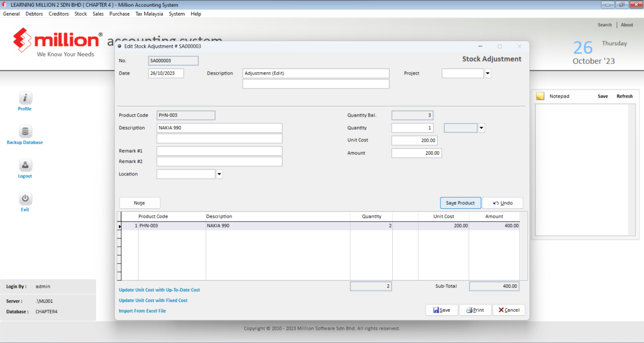Expand the Project dropdown
Viewport: 644px width, 343px height.
tap(488, 73)
